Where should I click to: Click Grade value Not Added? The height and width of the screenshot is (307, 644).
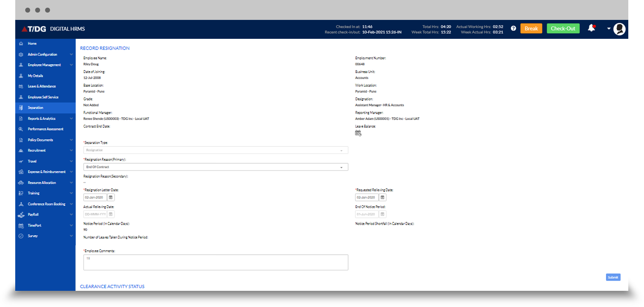[90, 105]
